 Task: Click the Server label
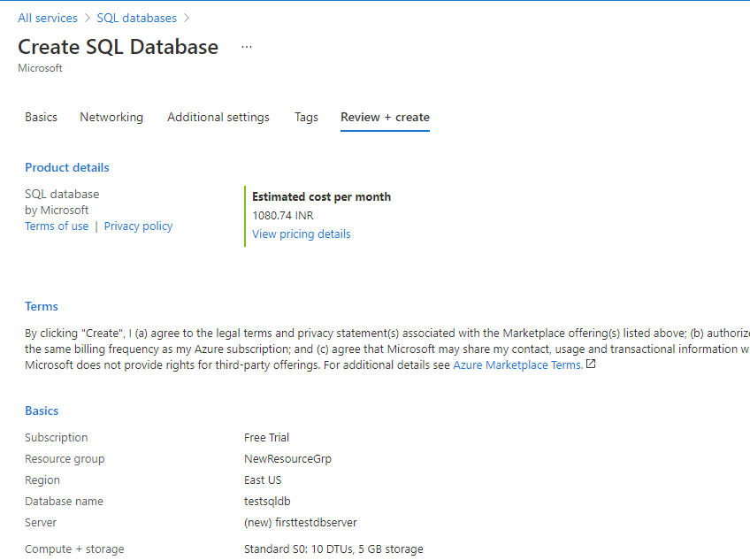(x=41, y=523)
